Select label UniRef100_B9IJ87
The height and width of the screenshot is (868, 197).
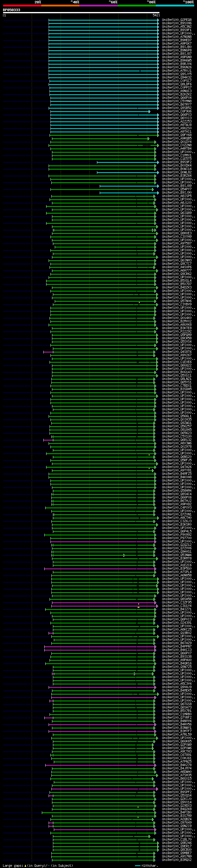(x=177, y=54)
